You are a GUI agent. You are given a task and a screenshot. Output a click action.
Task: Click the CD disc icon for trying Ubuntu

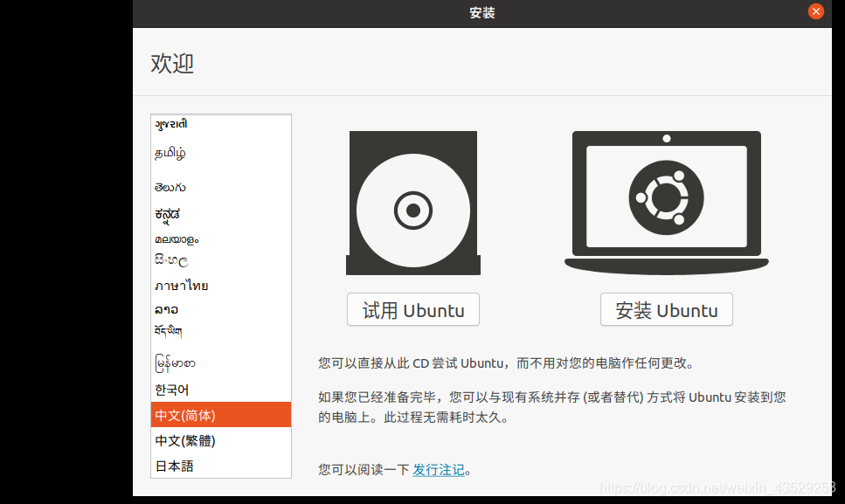[413, 203]
